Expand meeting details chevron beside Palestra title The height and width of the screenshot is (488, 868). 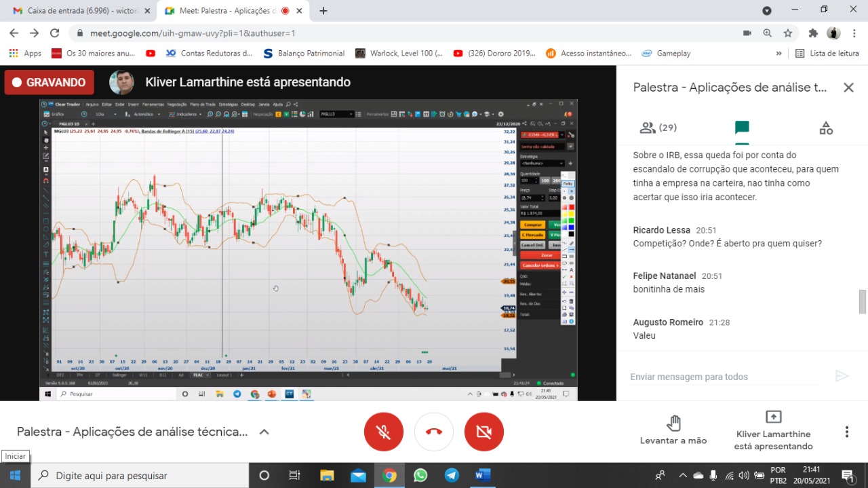(264, 432)
